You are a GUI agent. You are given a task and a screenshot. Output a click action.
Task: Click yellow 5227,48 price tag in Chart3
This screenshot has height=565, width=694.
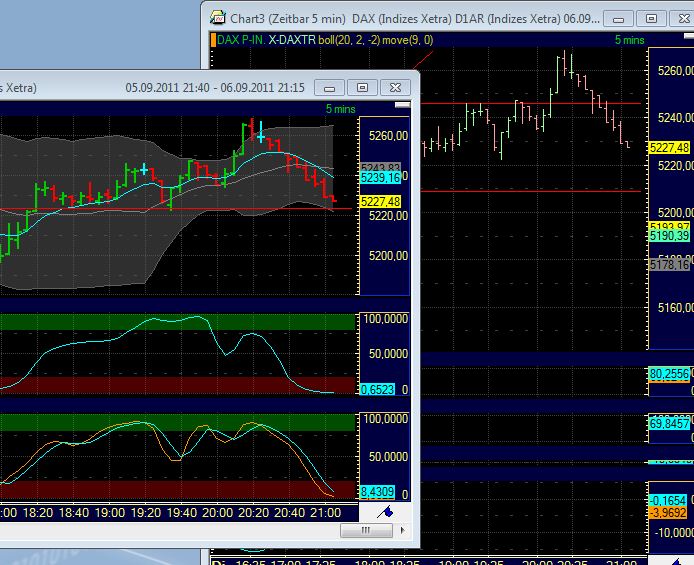669,148
